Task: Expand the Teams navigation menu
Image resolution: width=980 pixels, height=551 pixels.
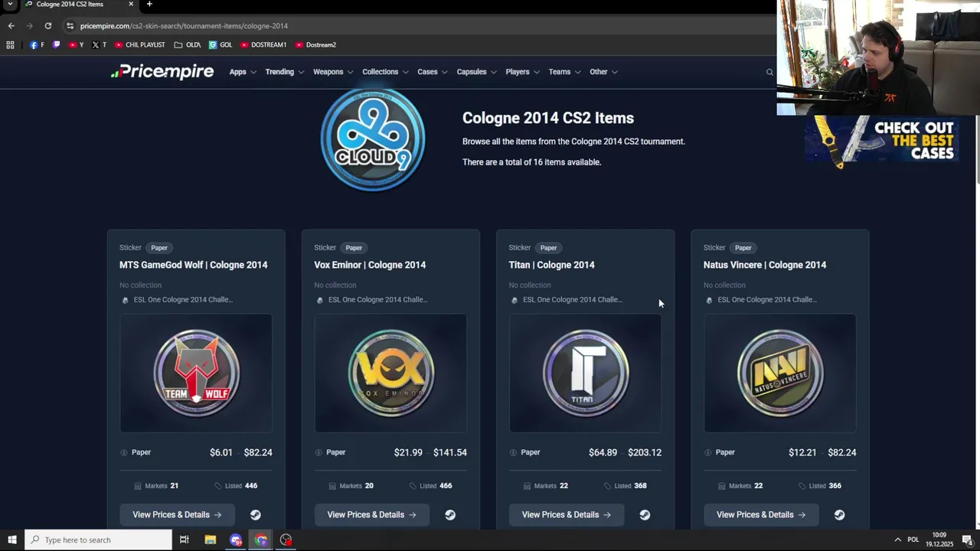Action: (564, 72)
